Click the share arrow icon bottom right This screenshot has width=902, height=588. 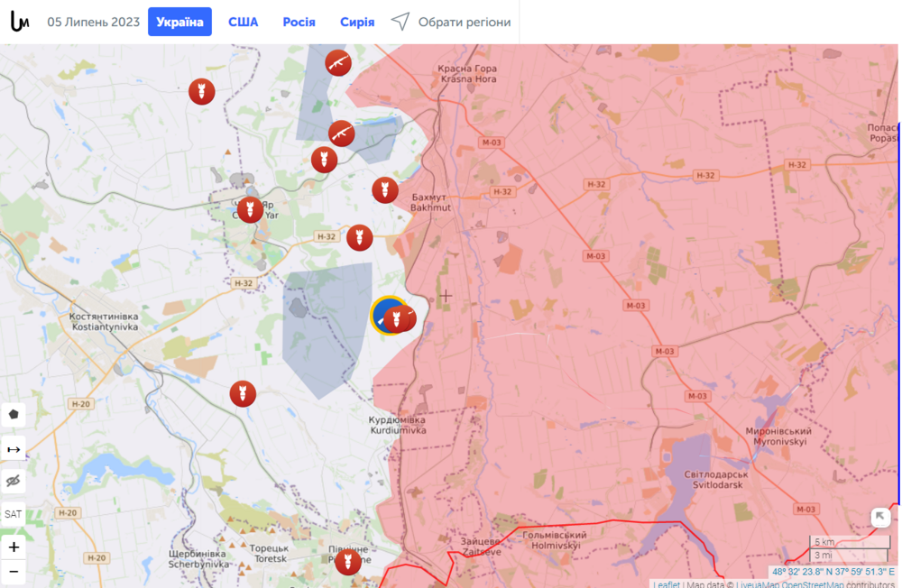[879, 517]
